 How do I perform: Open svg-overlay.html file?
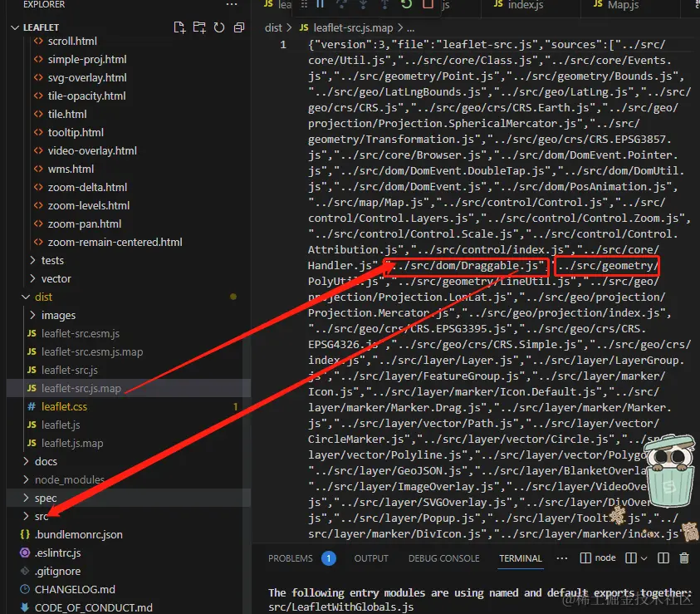coord(87,78)
